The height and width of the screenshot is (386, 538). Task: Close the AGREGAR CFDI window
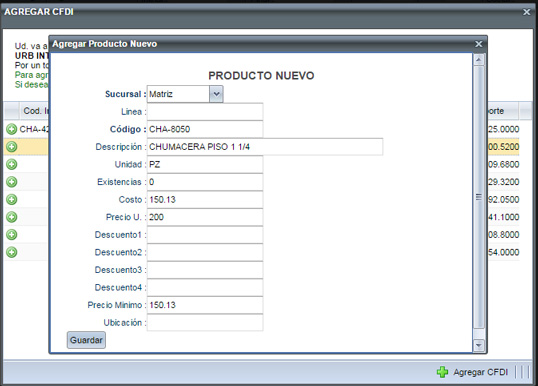(526, 12)
